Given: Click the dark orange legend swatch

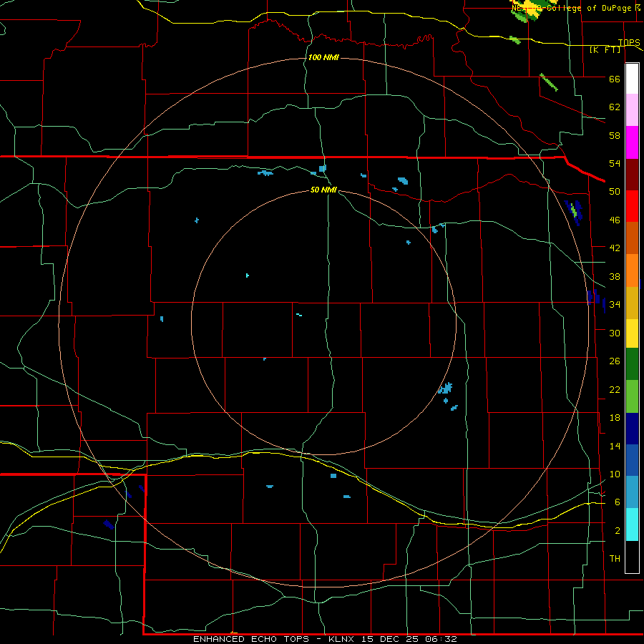Looking at the screenshot, I should coord(632,238).
